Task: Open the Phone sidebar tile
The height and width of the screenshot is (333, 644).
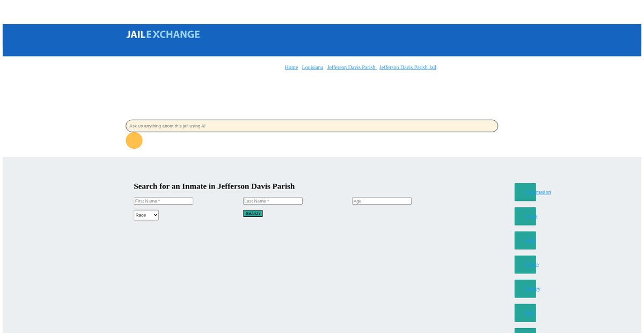Action: 525,265
